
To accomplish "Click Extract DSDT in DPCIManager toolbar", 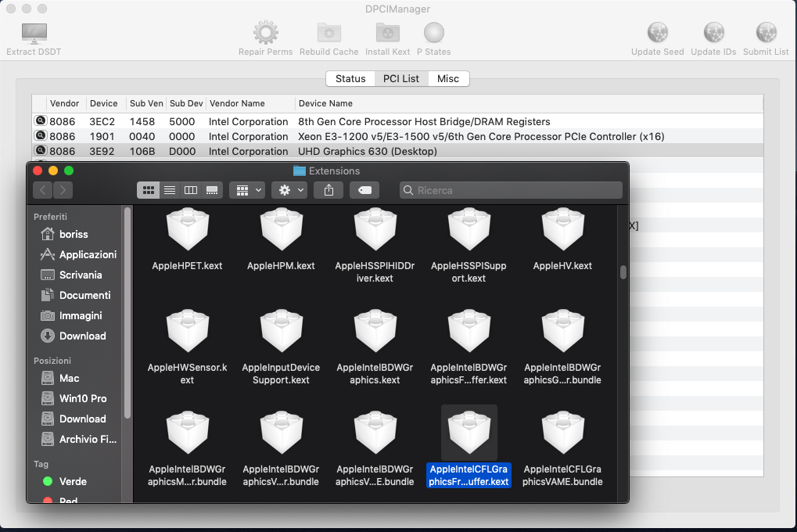I will click(34, 39).
